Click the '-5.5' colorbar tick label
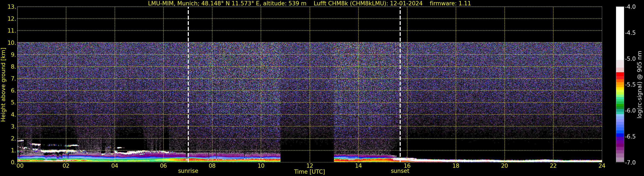The height and width of the screenshot is (176, 644). click(630, 85)
